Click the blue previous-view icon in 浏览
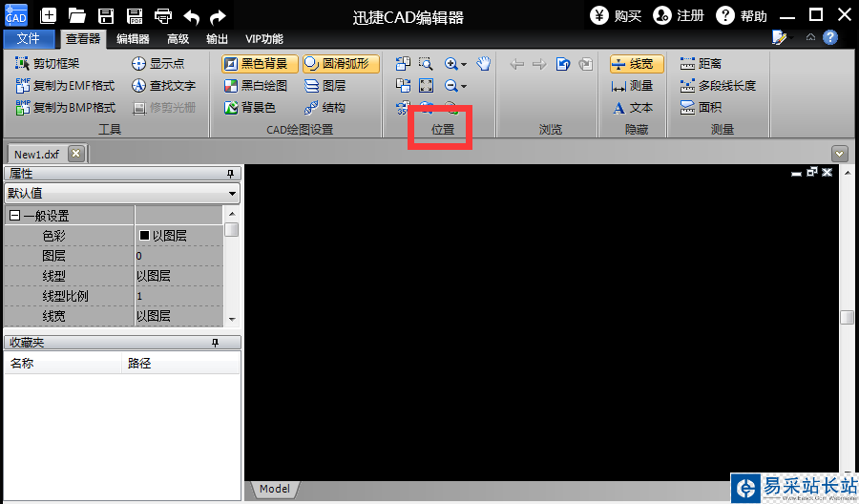The width and height of the screenshot is (859, 504). [563, 64]
